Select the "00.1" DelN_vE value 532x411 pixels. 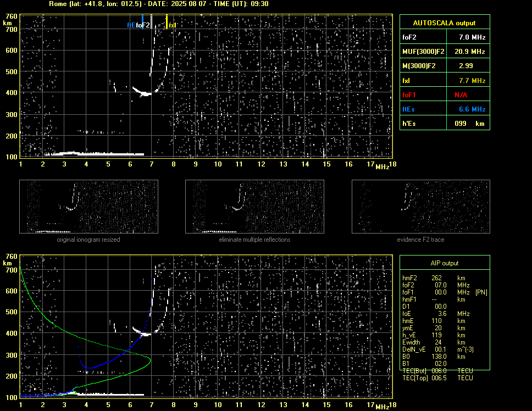[441, 349]
